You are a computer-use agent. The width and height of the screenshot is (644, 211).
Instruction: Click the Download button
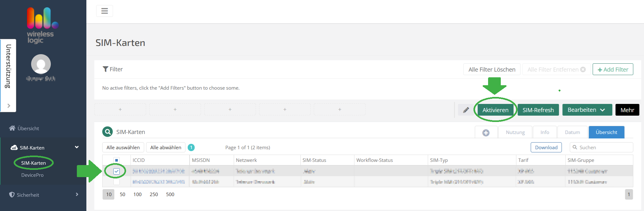546,147
